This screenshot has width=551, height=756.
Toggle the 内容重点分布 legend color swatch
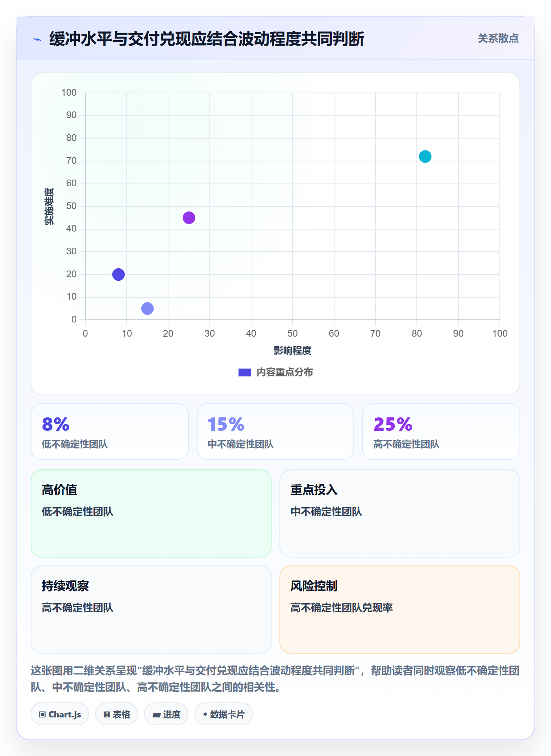(x=245, y=372)
